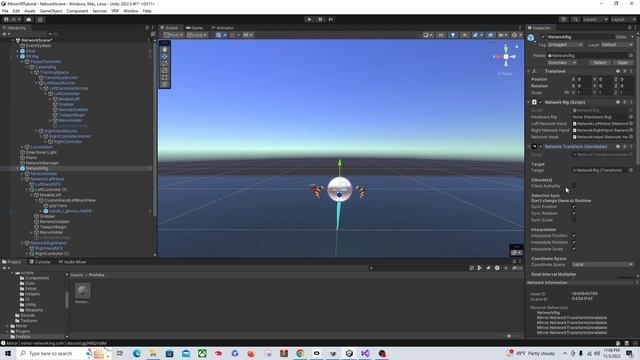Open the global search icon in the top toolbar
640x360 pixels.
575,19
